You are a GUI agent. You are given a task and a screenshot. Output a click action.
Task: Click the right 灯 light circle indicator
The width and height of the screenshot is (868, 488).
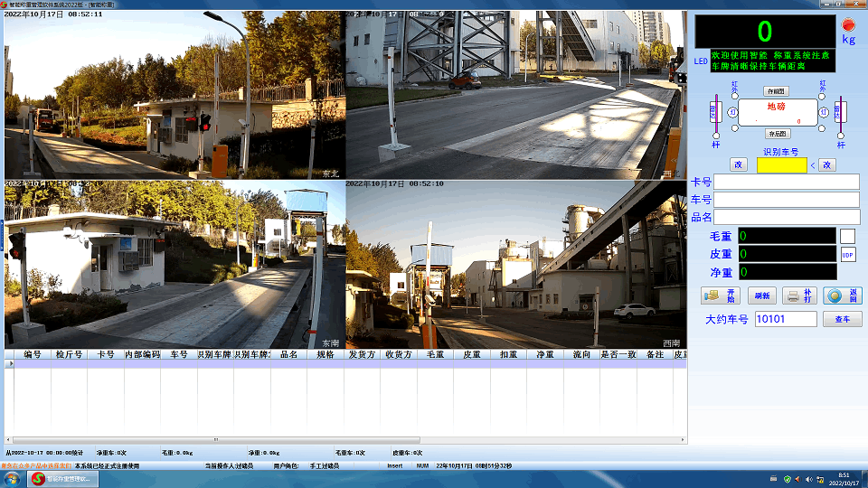point(824,112)
